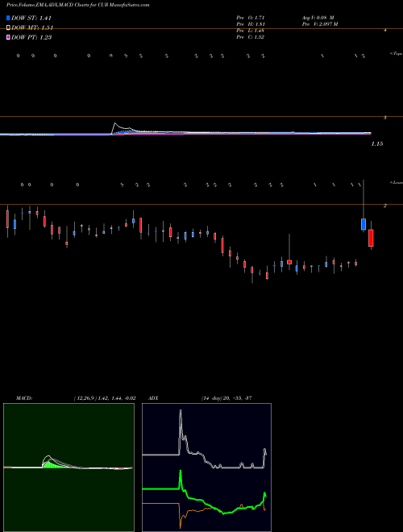Viewport: 403px width, 532px height.
Task: Click the price axis label 3
Action: (x=384, y=118)
